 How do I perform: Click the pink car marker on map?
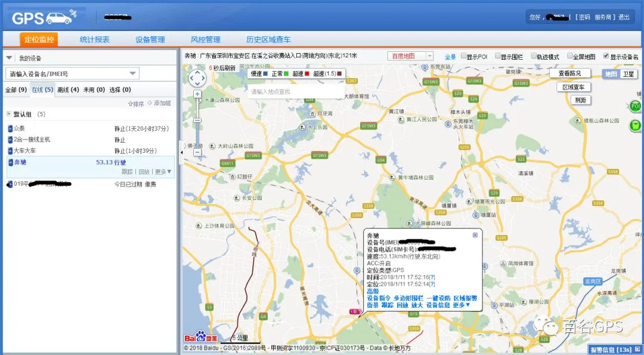point(354,312)
